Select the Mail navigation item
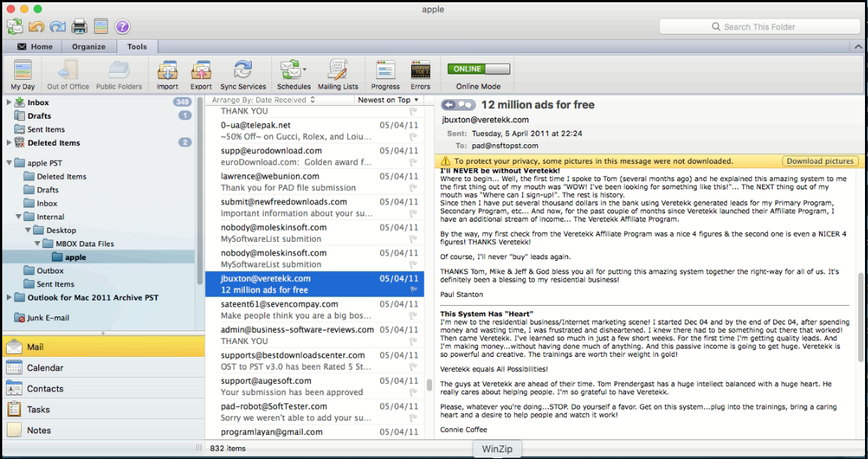Image resolution: width=868 pixels, height=459 pixels. 103,346
